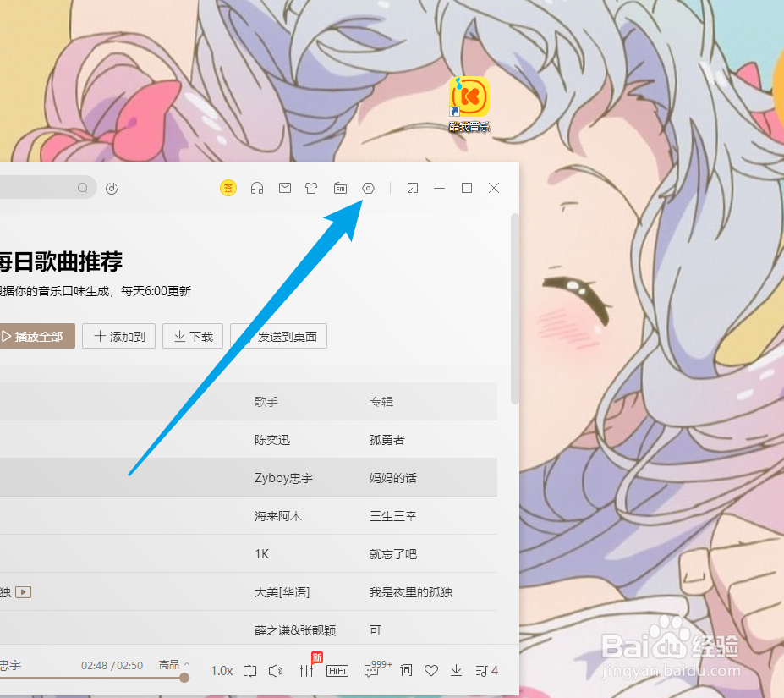Click the yellow sign-in 签 badge
Image resolution: width=784 pixels, height=698 pixels.
tap(228, 188)
